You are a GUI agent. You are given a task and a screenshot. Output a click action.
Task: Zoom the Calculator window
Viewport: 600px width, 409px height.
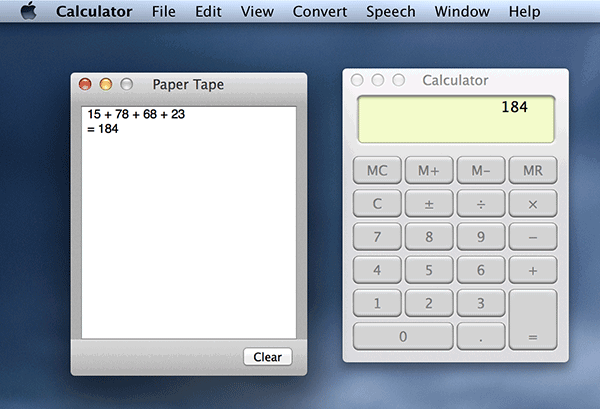(x=398, y=80)
